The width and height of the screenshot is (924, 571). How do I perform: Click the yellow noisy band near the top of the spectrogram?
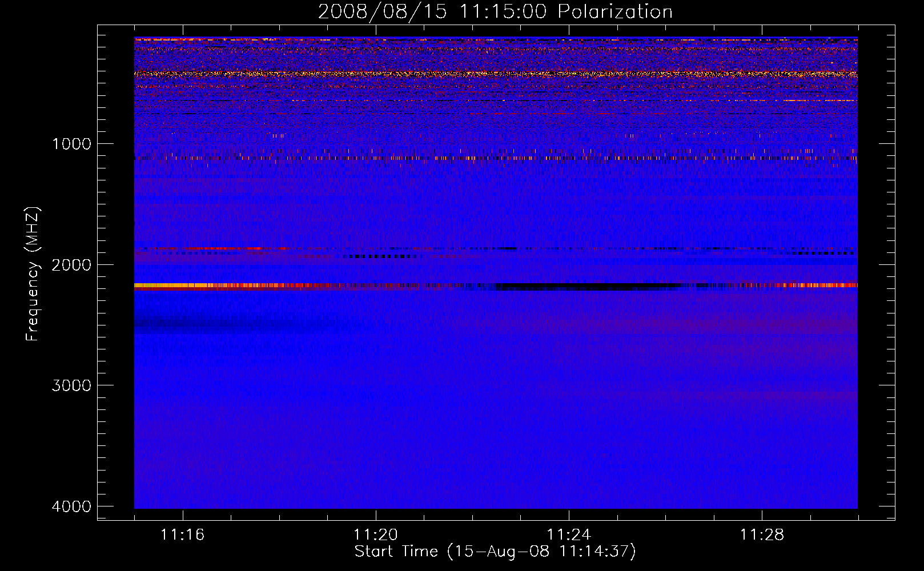pyautogui.click(x=496, y=74)
